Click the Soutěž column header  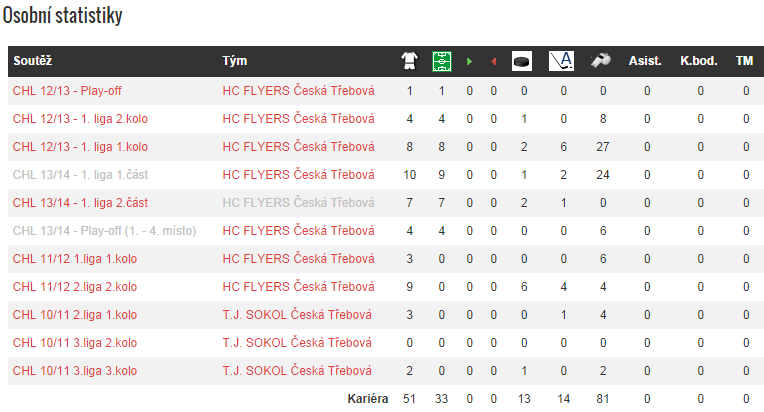pos(33,61)
